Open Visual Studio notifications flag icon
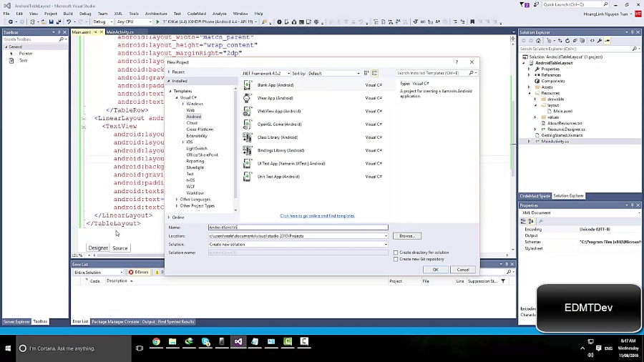Screen dimensions: 644x362 525,4
